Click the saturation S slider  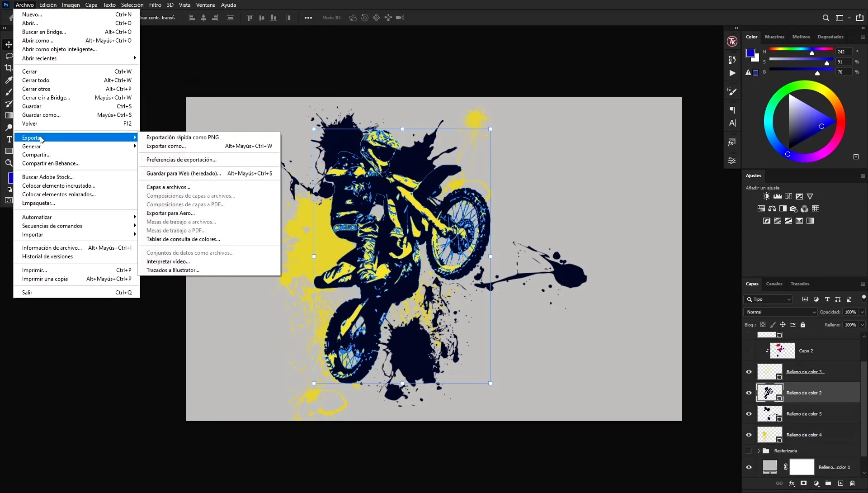pyautogui.click(x=801, y=59)
